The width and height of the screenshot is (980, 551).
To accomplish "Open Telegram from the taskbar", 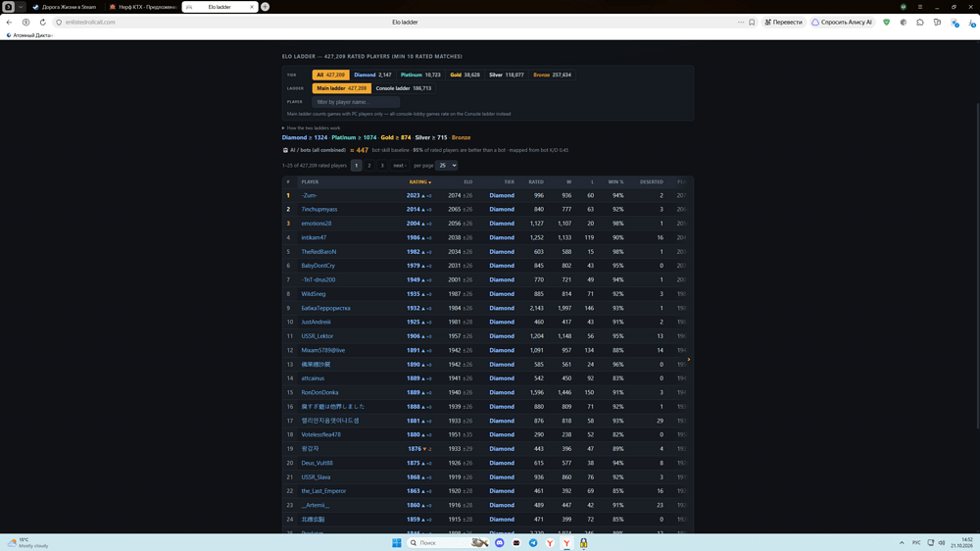I will (x=533, y=543).
